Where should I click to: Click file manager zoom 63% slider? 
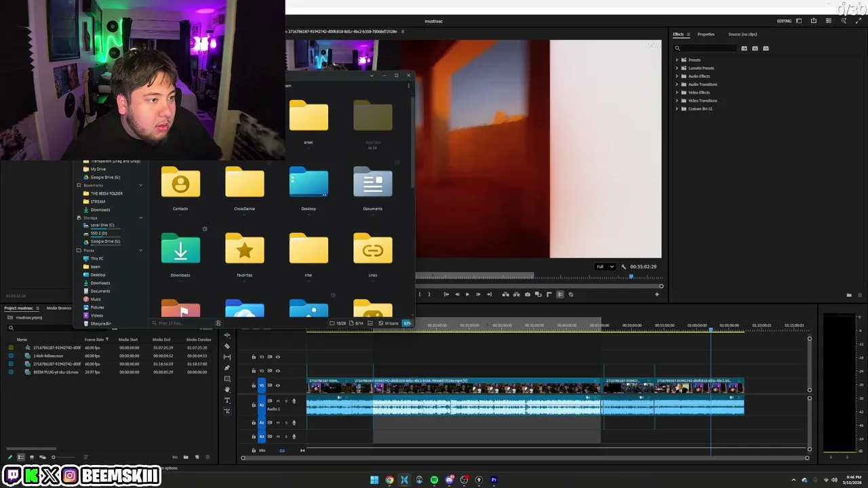click(407, 323)
